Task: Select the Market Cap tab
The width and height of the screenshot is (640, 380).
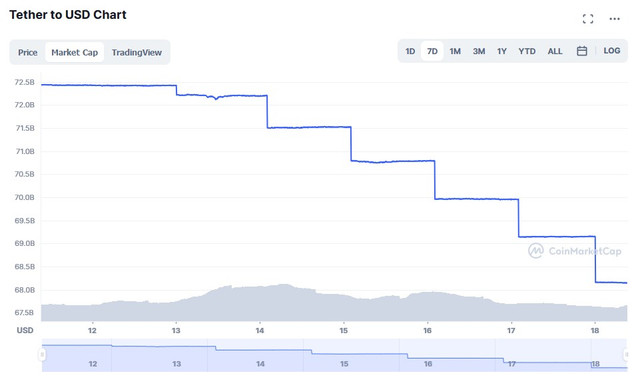Action: (74, 52)
